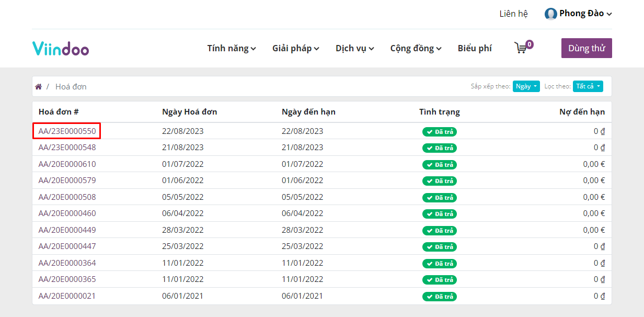Screen dimensions: 644x317
Task: Click the Đã trả badge for AA/23E0000550
Action: pyautogui.click(x=440, y=132)
